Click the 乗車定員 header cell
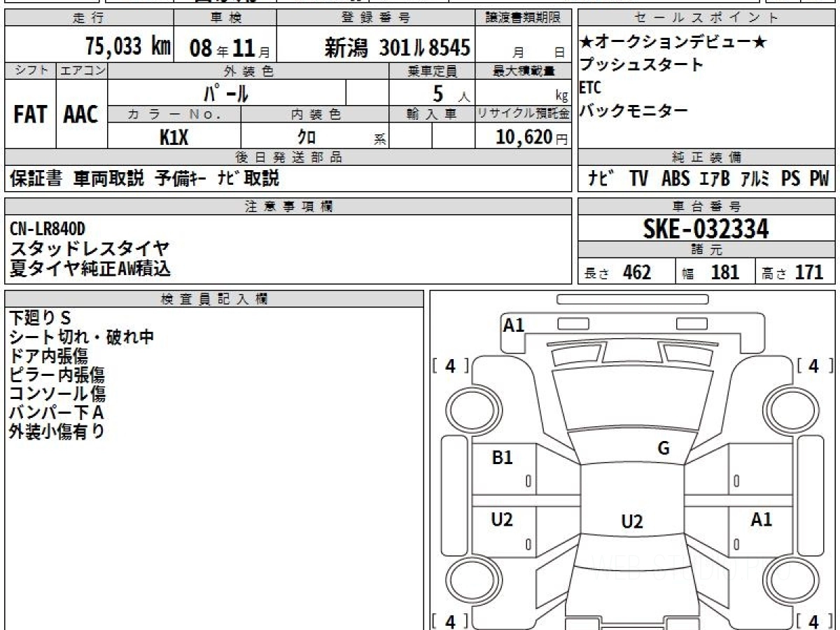The image size is (840, 630). tap(432, 71)
